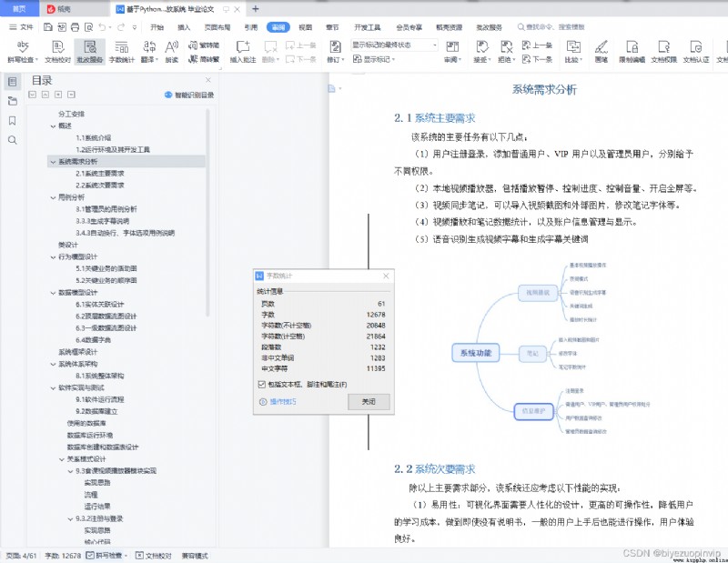Viewport: 728px width, 563px height.
Task: Open the review pane (审阅) icon
Action: click(452, 51)
